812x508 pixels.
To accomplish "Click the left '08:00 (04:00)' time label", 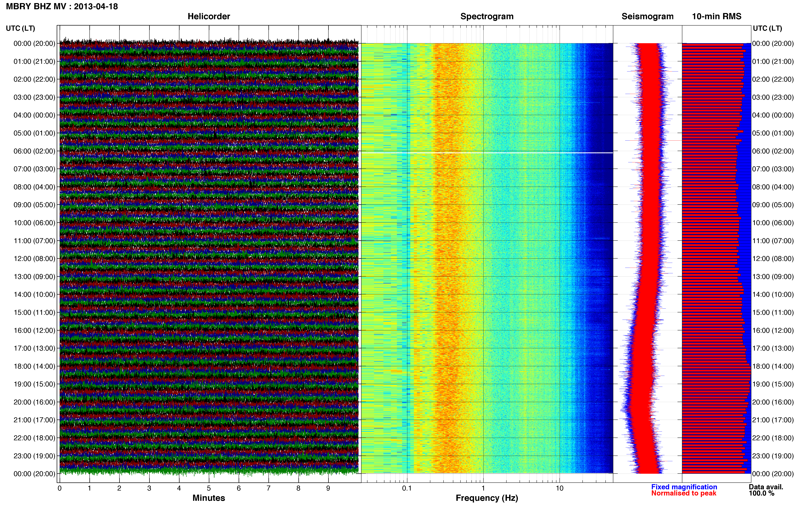I will click(34, 187).
